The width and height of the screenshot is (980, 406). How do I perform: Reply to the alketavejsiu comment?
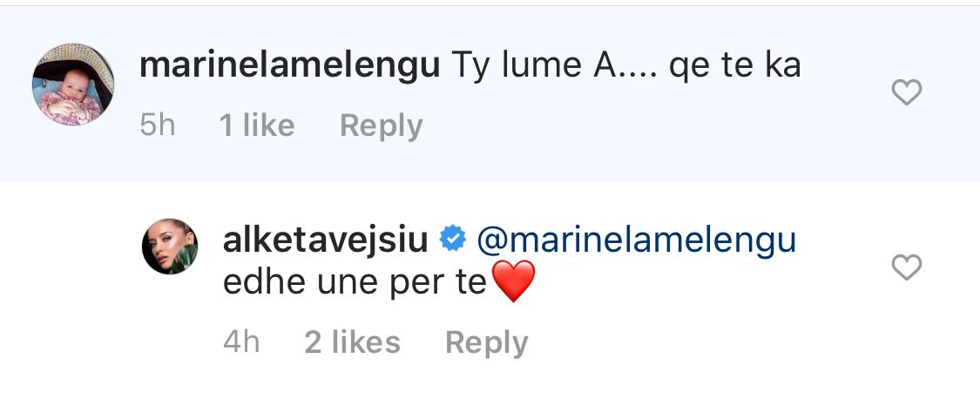486,343
